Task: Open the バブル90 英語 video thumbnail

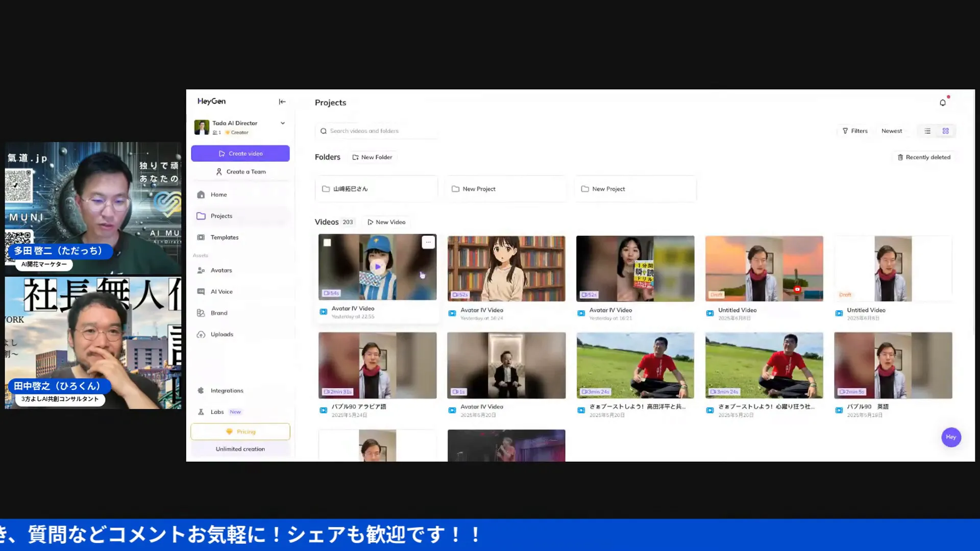Action: [893, 365]
